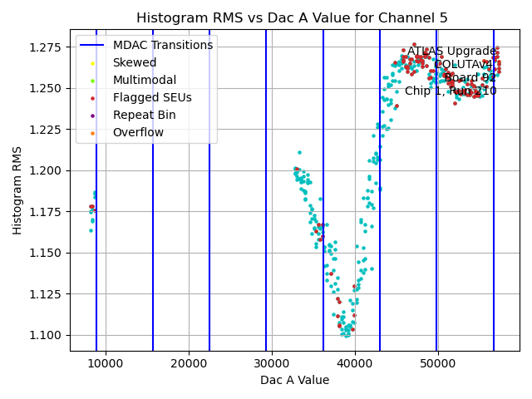Click the 1.200 y-axis tick label
The width and height of the screenshot is (532, 399).
point(47,170)
